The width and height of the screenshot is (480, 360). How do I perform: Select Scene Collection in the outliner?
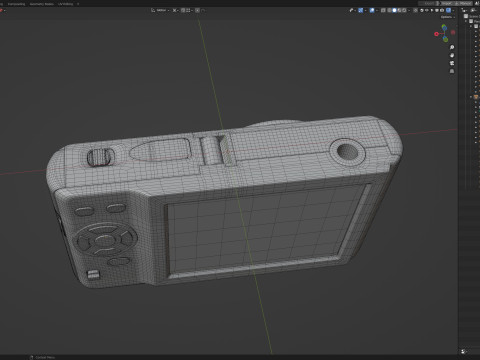coord(472,16)
